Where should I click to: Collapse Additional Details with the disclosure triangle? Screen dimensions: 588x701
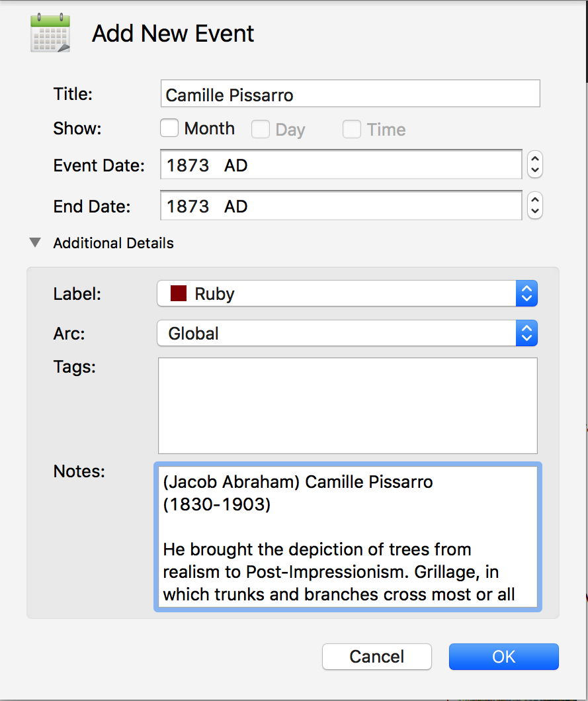click(x=35, y=243)
